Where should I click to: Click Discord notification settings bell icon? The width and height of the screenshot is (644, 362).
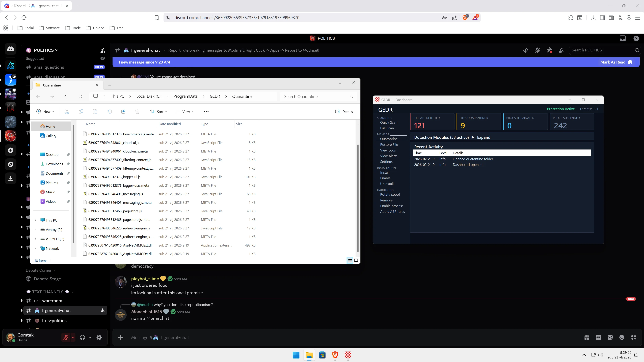click(x=538, y=50)
